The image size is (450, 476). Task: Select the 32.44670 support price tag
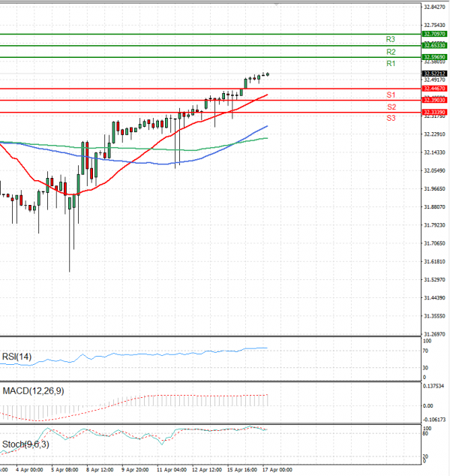434,89
